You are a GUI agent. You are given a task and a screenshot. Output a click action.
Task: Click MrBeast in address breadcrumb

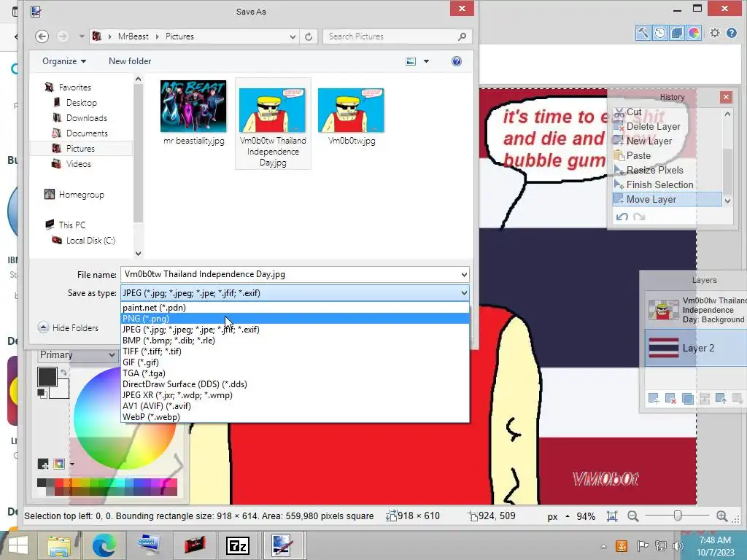coord(133,36)
